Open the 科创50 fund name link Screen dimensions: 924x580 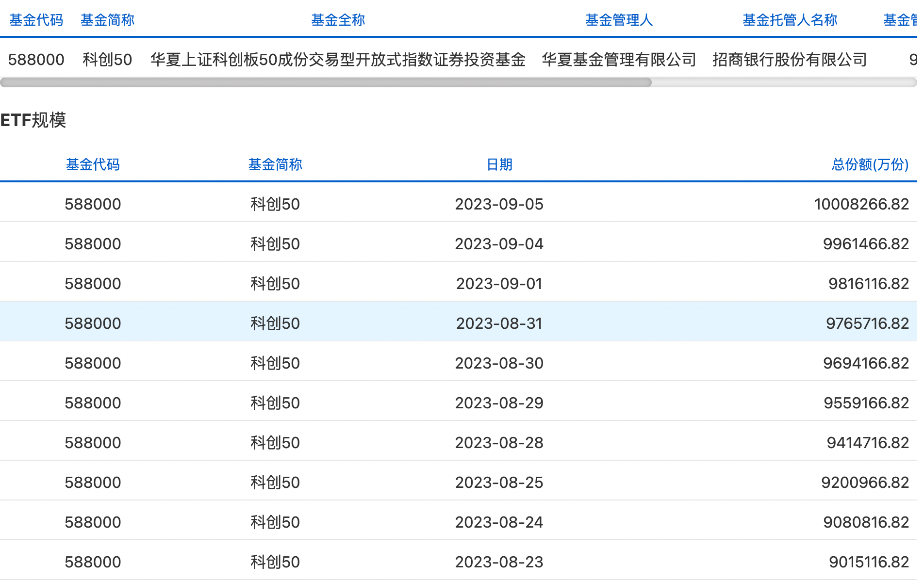coord(108,60)
